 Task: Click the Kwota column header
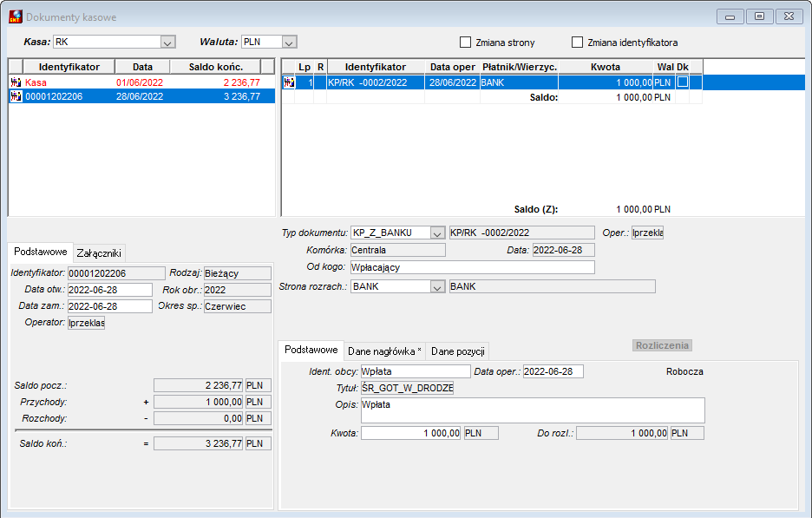coord(606,67)
